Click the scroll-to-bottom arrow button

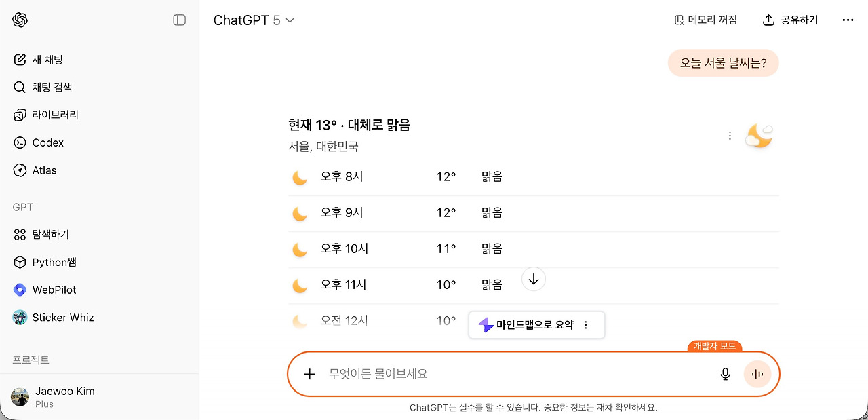[x=534, y=279]
